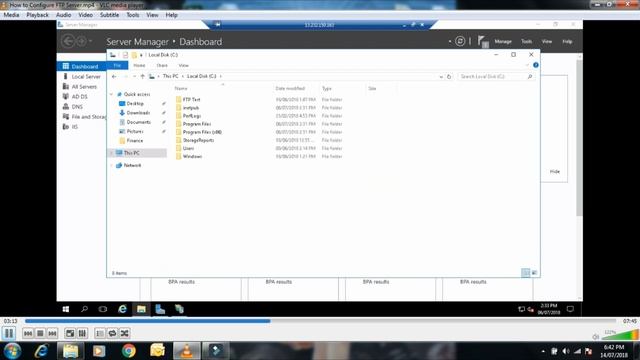The image size is (640, 360).
Task: Skip to next media in VLC
Action: pos(52,333)
